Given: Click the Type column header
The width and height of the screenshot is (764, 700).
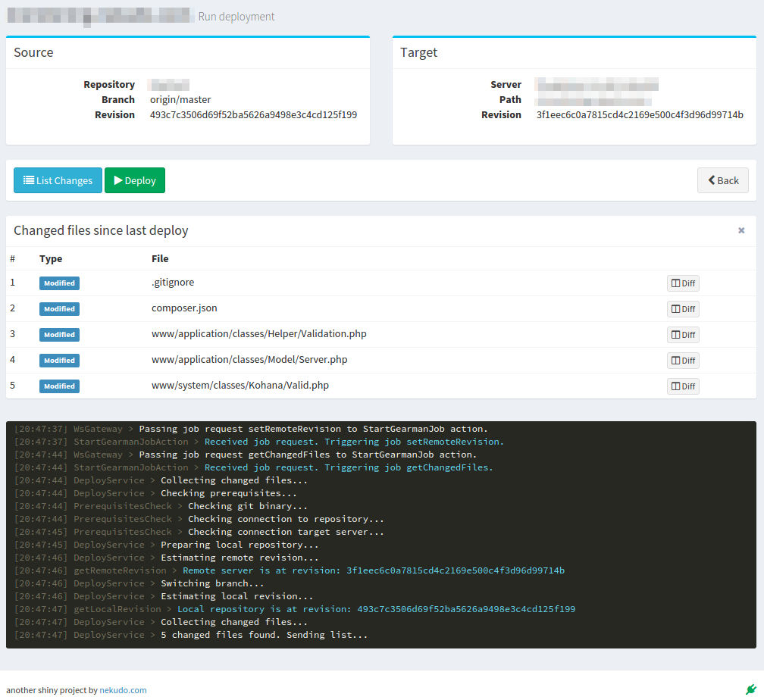Looking at the screenshot, I should 51,258.
